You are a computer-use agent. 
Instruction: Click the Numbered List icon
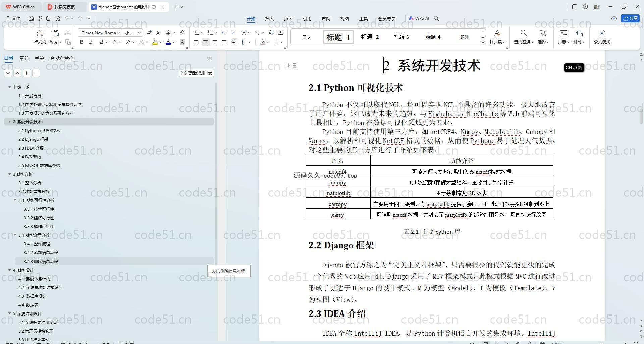pos(210,33)
